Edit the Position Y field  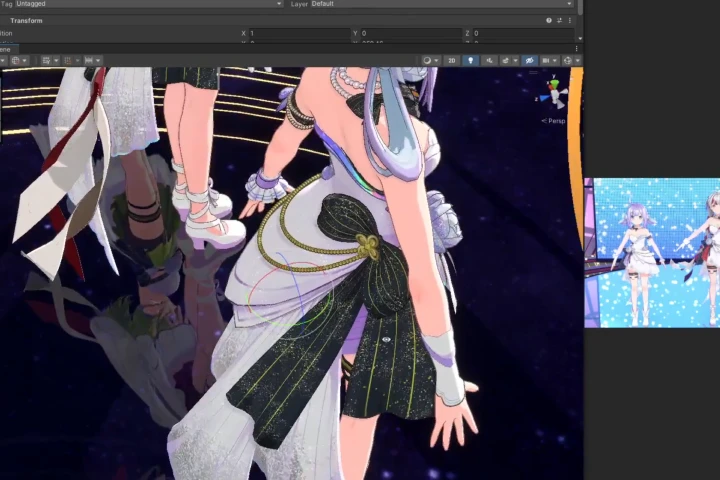point(411,33)
